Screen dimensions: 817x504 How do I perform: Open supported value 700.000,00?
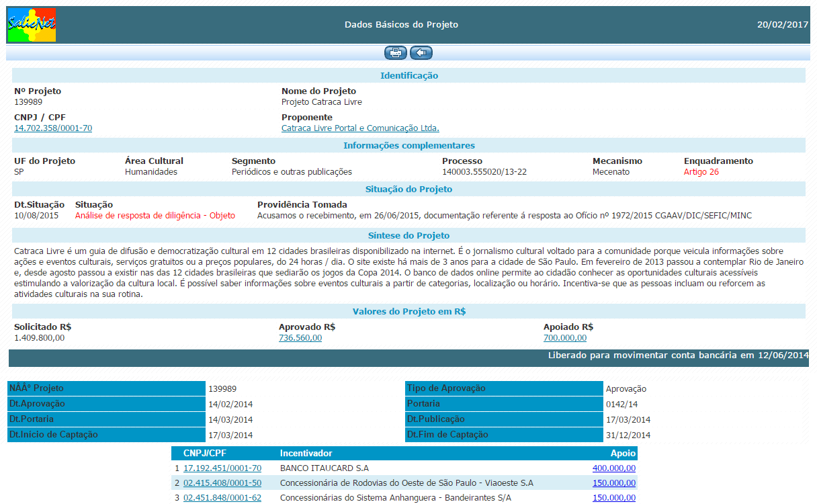coord(565,338)
